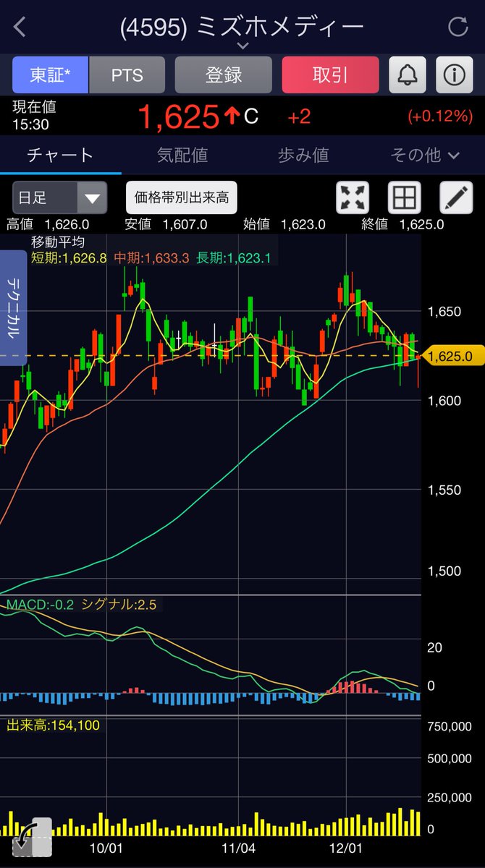Refresh the quote with the reload icon

[458, 27]
